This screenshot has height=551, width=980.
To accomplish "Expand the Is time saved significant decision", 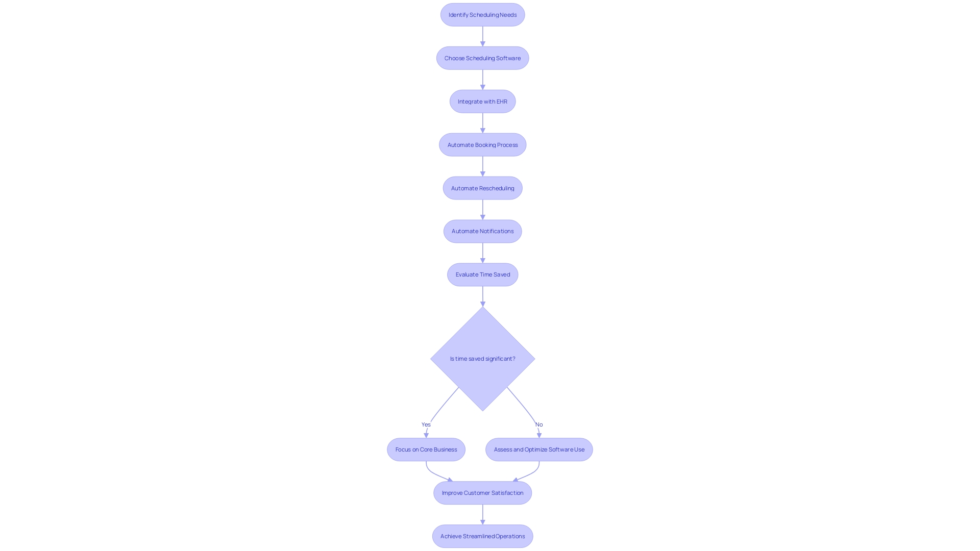I will tap(482, 358).
